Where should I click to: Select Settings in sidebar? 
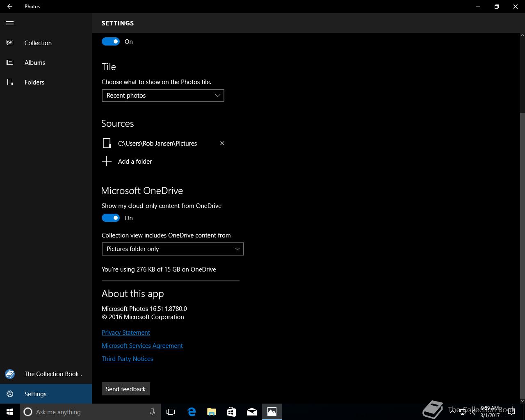46,394
